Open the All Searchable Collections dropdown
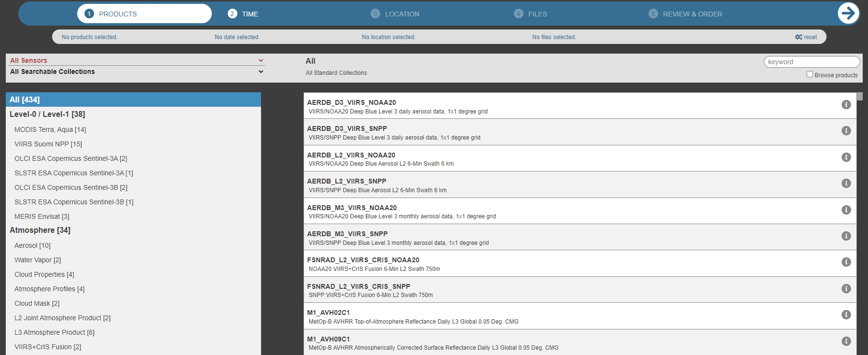Viewport: 868px width, 355px height. pos(137,71)
